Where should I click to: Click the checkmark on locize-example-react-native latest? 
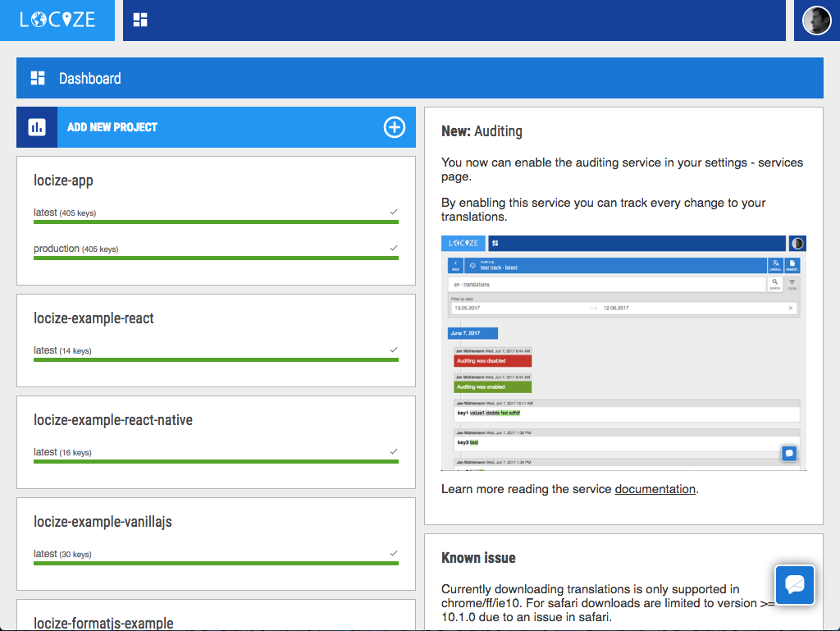click(x=394, y=451)
